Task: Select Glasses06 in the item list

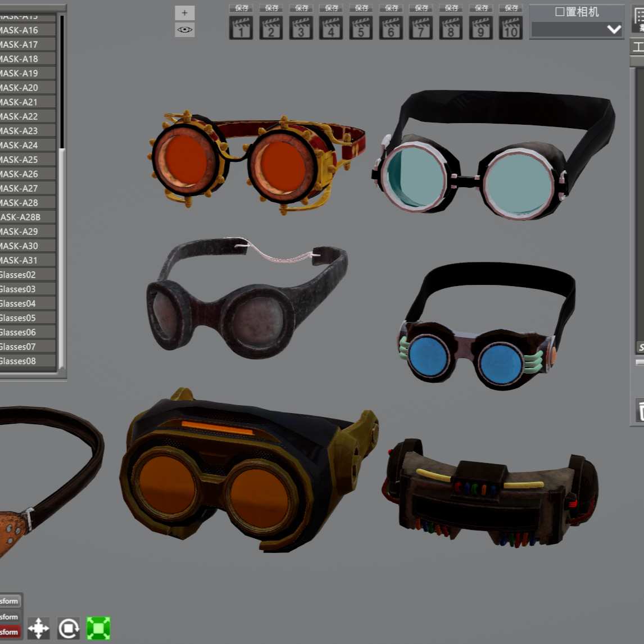Action: click(28, 332)
